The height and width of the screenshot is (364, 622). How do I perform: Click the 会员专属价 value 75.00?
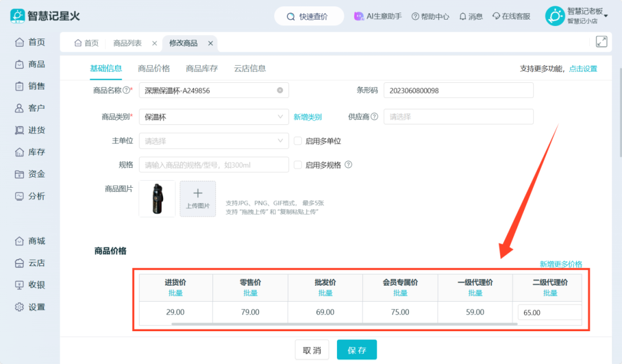400,312
